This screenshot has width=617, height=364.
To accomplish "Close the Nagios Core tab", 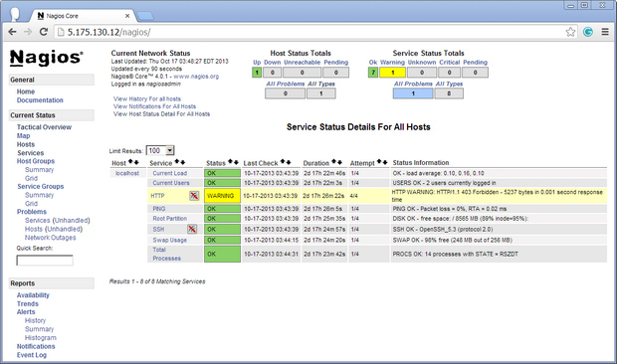I will click(127, 16).
